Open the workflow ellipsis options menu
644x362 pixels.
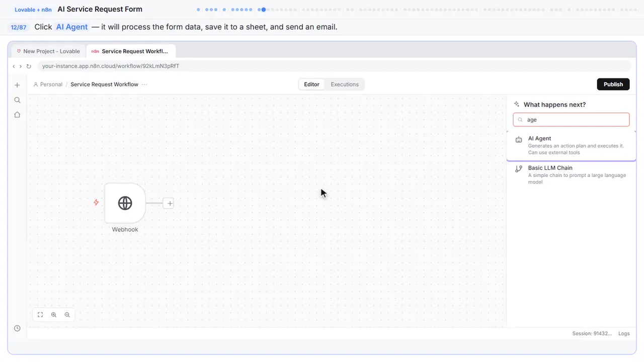pos(144,84)
